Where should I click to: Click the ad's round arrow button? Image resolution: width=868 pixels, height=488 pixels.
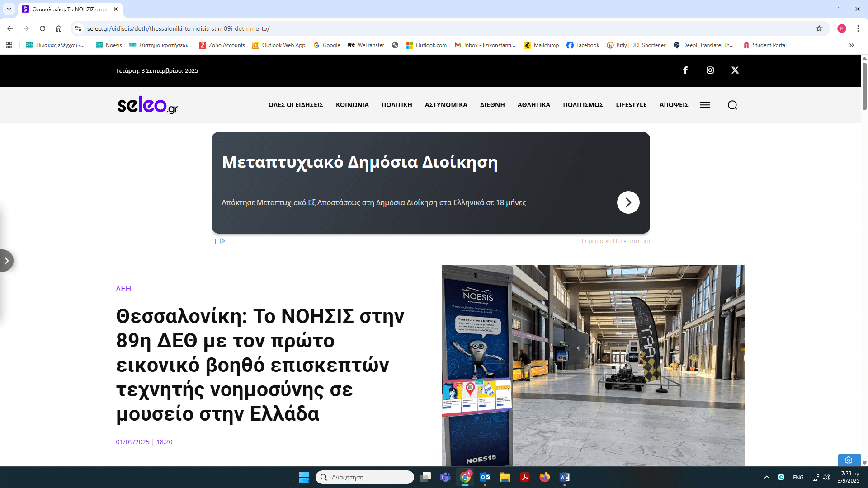click(x=628, y=202)
